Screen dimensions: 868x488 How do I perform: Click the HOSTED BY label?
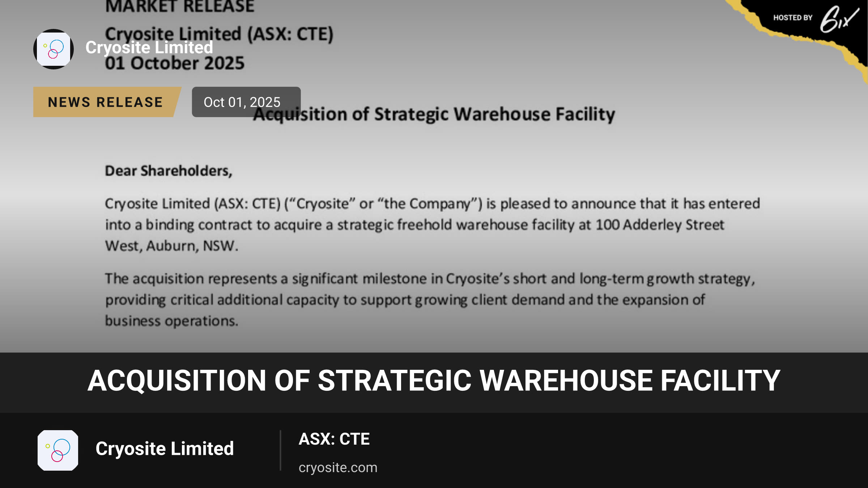coord(793,18)
